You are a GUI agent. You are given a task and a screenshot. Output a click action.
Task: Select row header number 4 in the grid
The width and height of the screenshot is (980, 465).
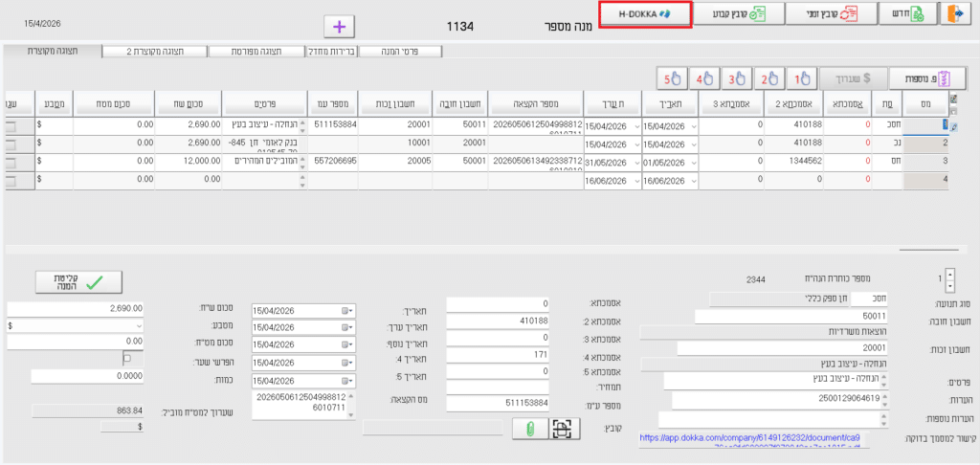(x=926, y=180)
